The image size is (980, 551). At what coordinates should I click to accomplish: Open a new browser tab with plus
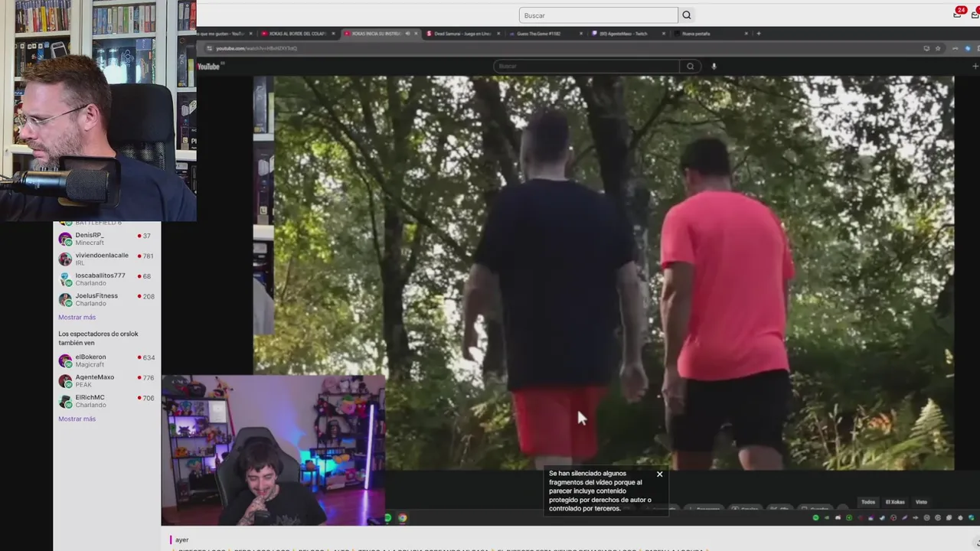pos(759,34)
